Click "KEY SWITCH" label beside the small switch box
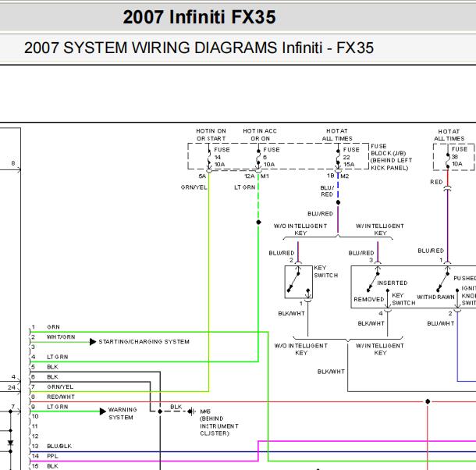Screen dimensions: 476x470 point(325,272)
